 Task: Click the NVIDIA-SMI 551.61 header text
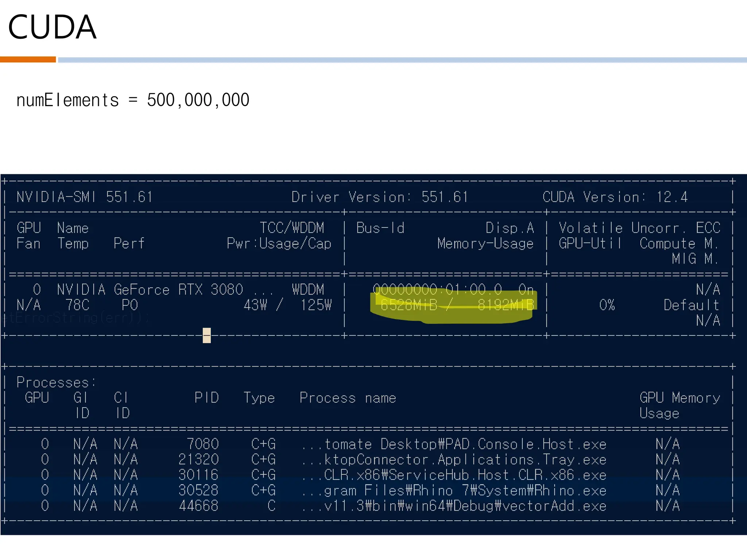85,197
